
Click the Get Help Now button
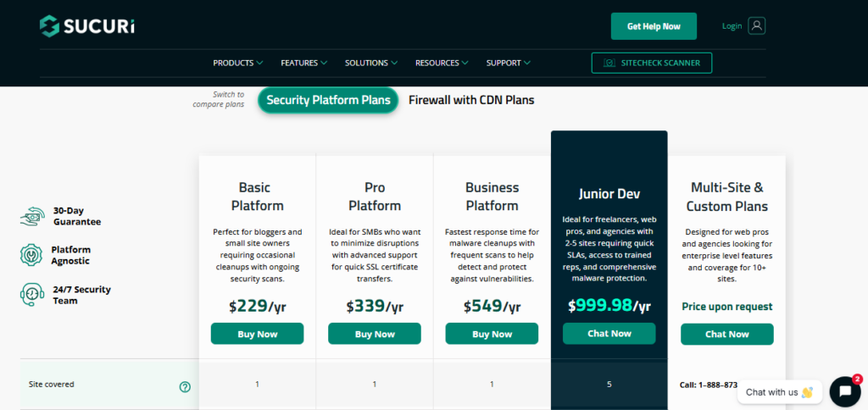click(x=654, y=26)
